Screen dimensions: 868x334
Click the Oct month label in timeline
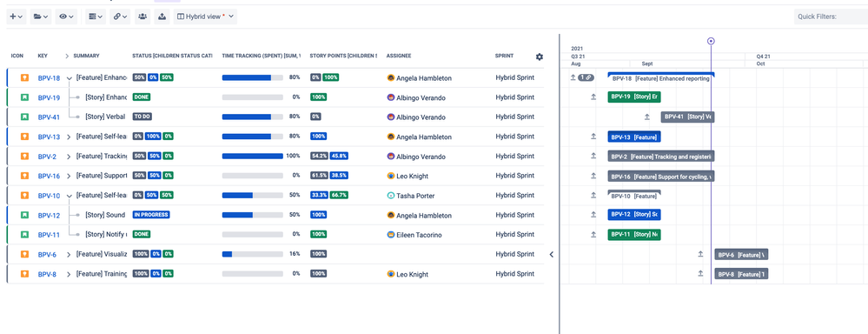(x=760, y=63)
